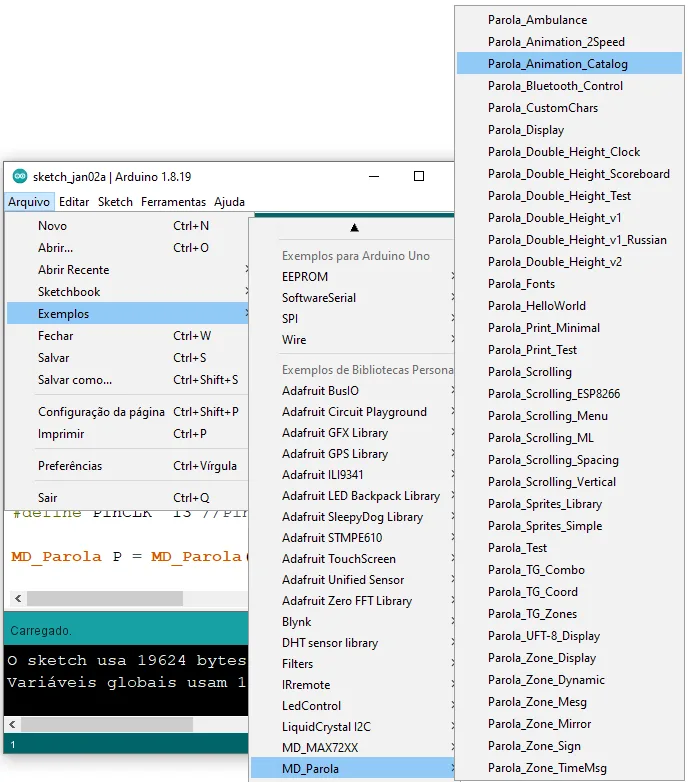Choose Novo from the Arquivo menu

128,226
